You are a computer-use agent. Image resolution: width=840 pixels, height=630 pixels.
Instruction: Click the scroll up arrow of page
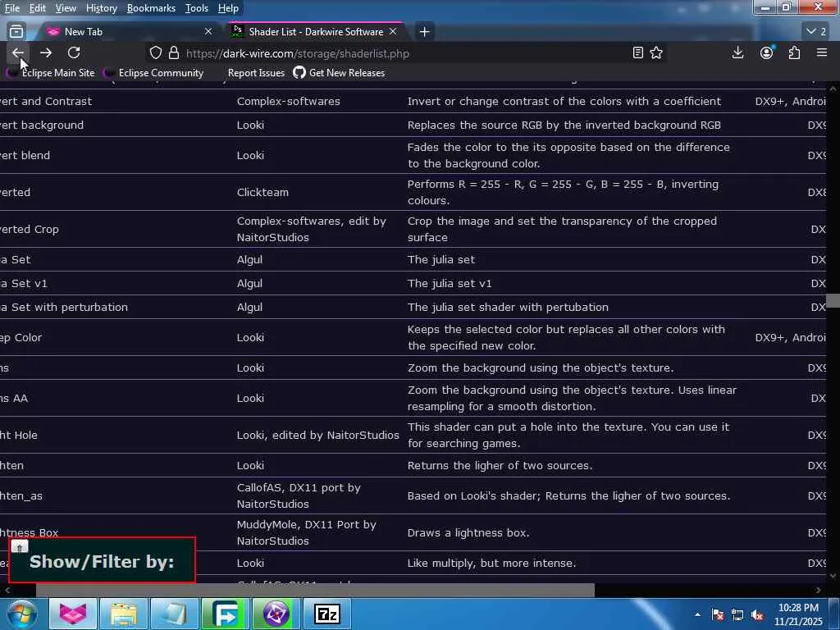pyautogui.click(x=833, y=87)
